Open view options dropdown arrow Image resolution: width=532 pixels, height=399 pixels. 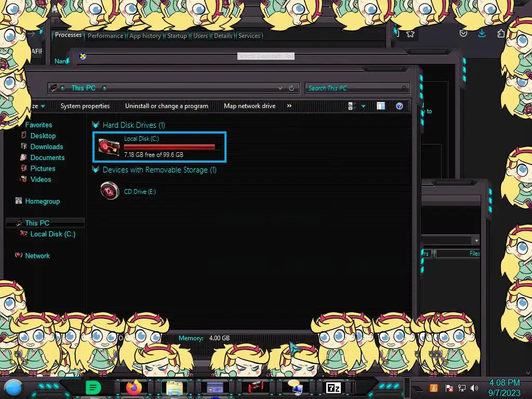tap(363, 106)
